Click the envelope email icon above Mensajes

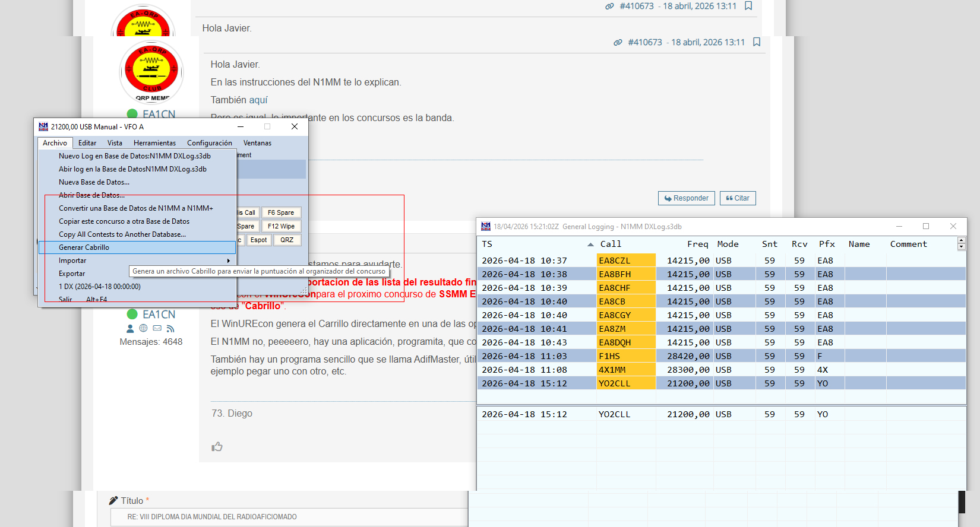(x=157, y=328)
